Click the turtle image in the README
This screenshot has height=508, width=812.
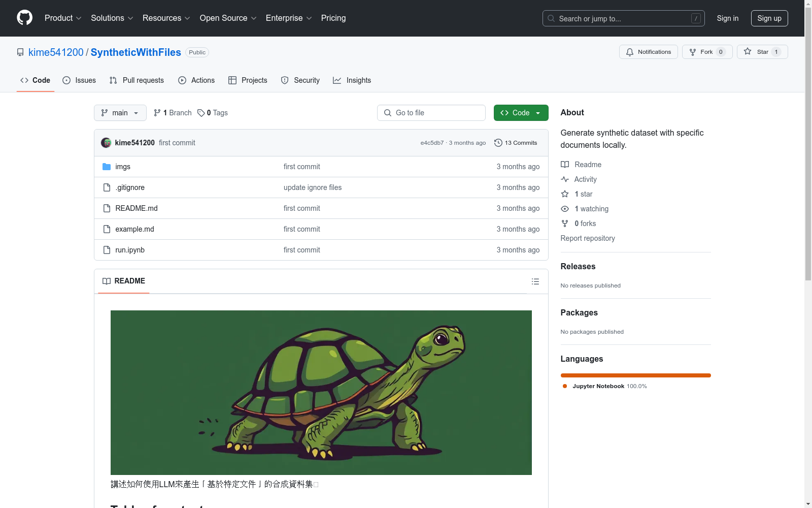click(x=321, y=393)
